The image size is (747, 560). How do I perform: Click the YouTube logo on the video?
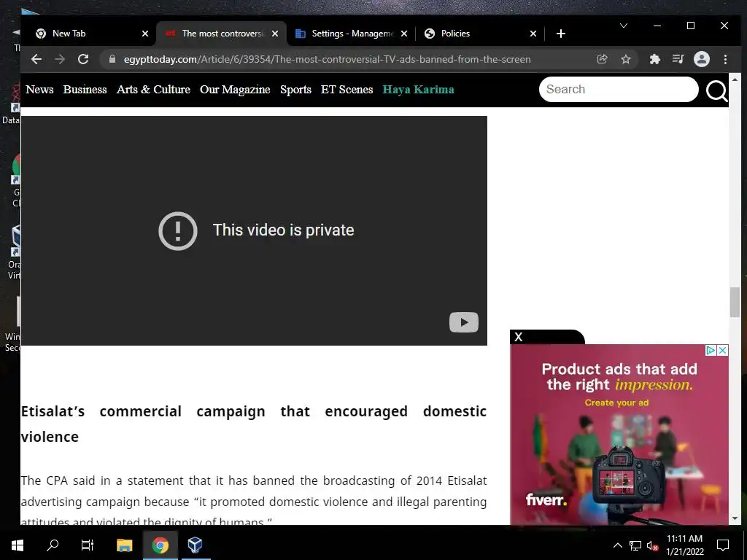[x=463, y=322]
